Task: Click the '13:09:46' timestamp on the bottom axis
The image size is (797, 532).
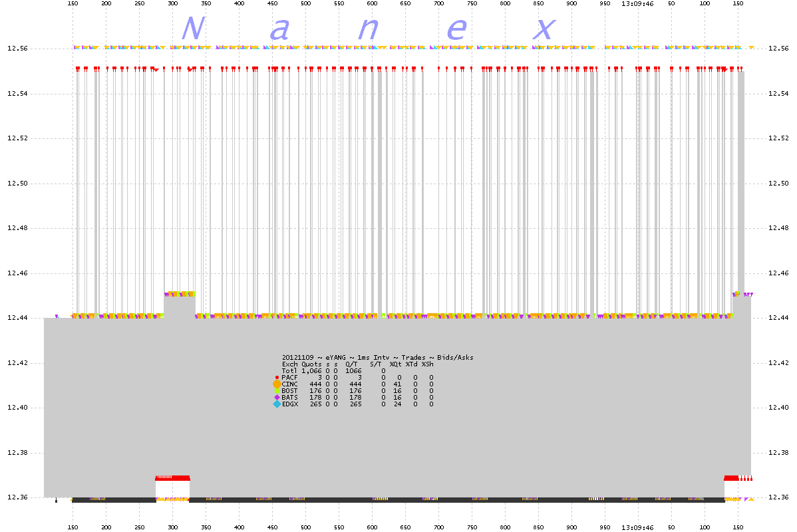Action: coord(637,527)
